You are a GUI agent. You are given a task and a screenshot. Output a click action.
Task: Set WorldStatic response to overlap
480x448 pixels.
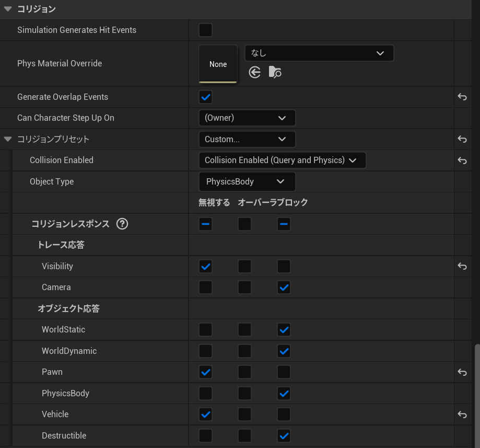244,330
